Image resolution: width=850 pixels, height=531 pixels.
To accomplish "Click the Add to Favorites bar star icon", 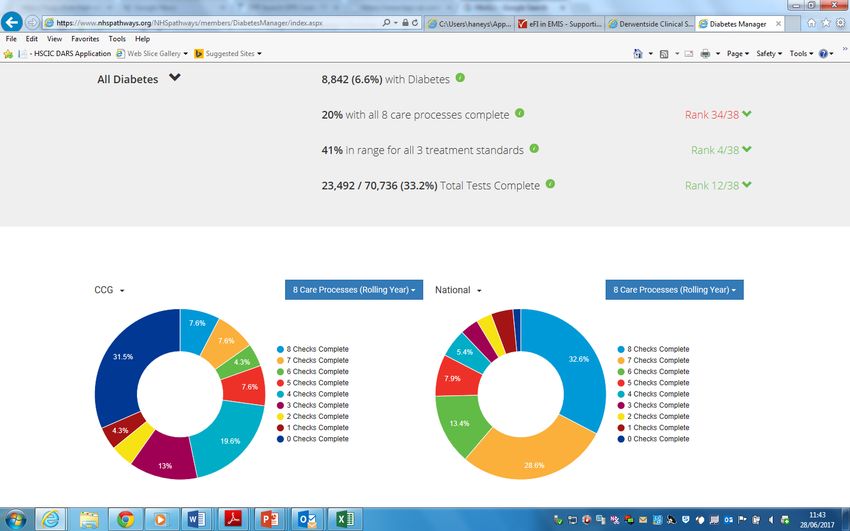I will pos(8,54).
